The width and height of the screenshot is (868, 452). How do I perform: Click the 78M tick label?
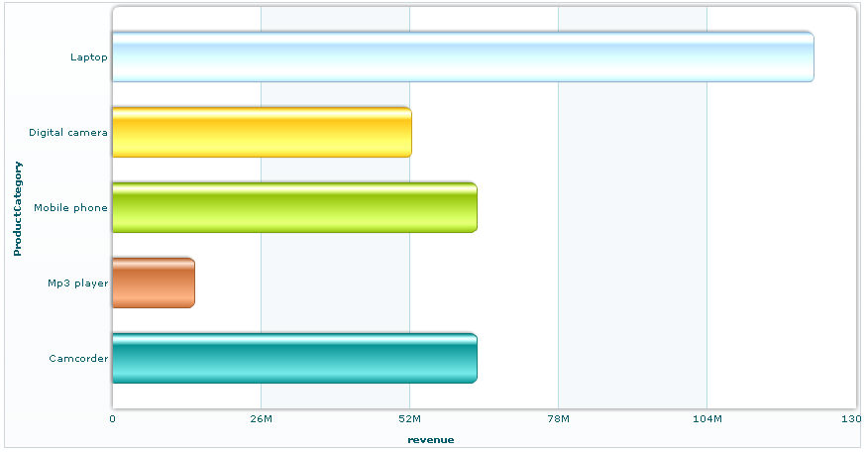pyautogui.click(x=558, y=420)
